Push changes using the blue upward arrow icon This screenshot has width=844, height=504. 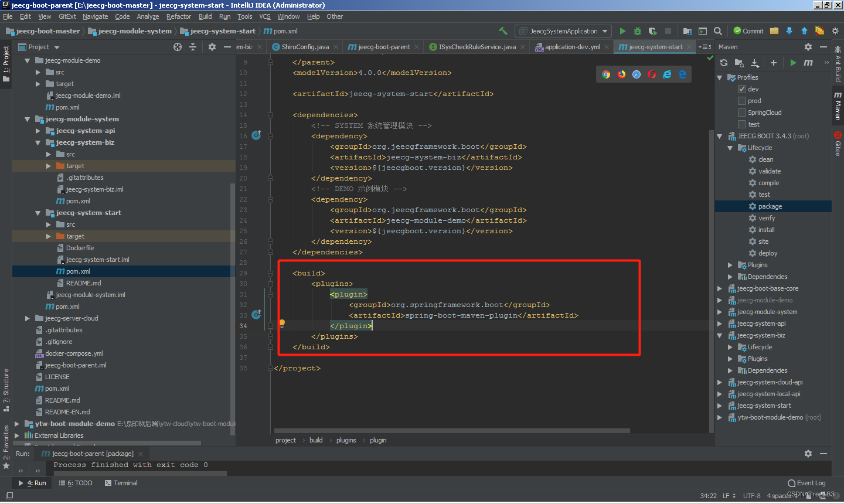tap(805, 30)
